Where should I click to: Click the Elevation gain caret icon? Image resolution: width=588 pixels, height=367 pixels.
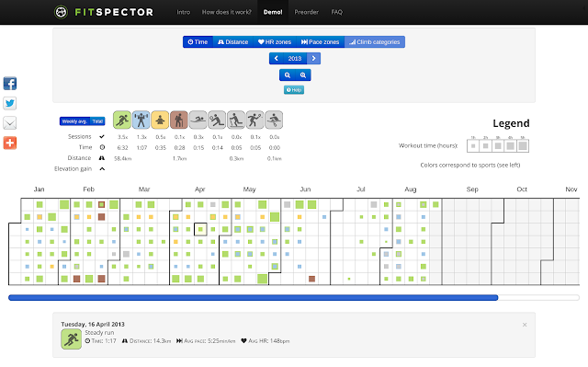[x=102, y=169]
